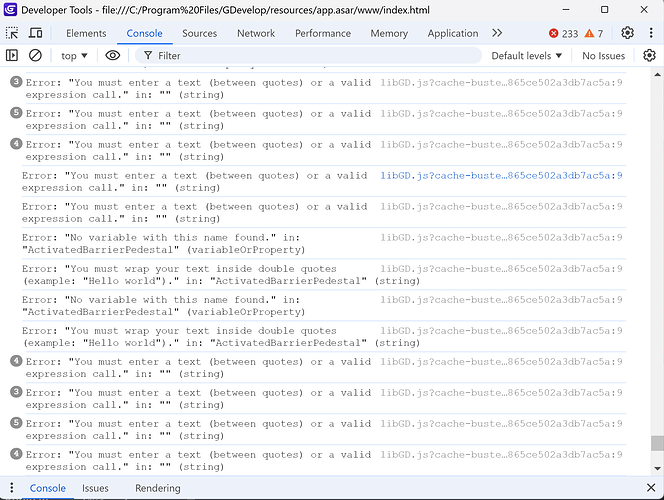Open the Memory tab
Screen dimensions: 664x500
[389, 33]
